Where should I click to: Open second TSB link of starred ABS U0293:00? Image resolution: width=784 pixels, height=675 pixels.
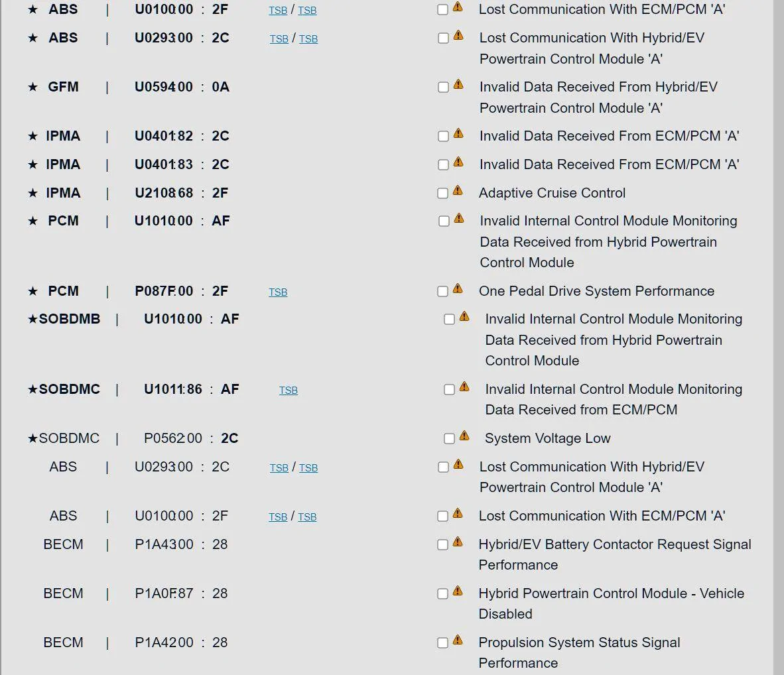pyautogui.click(x=308, y=39)
